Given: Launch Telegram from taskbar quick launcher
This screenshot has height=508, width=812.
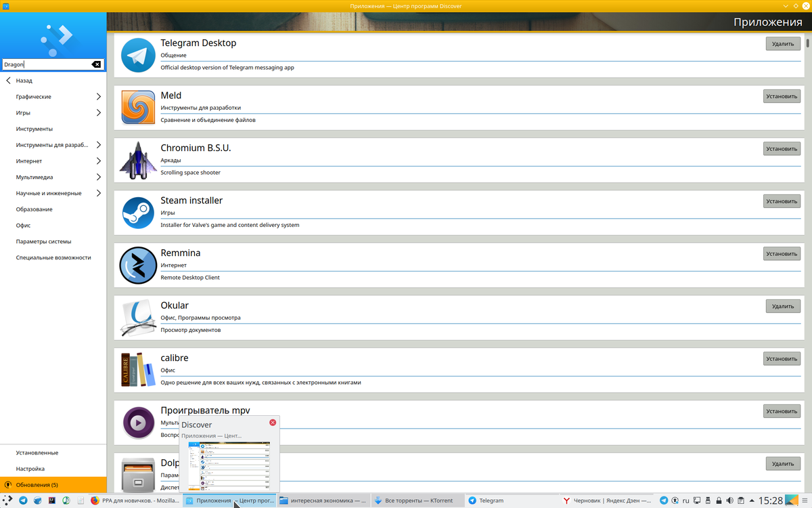Looking at the screenshot, I should point(23,501).
